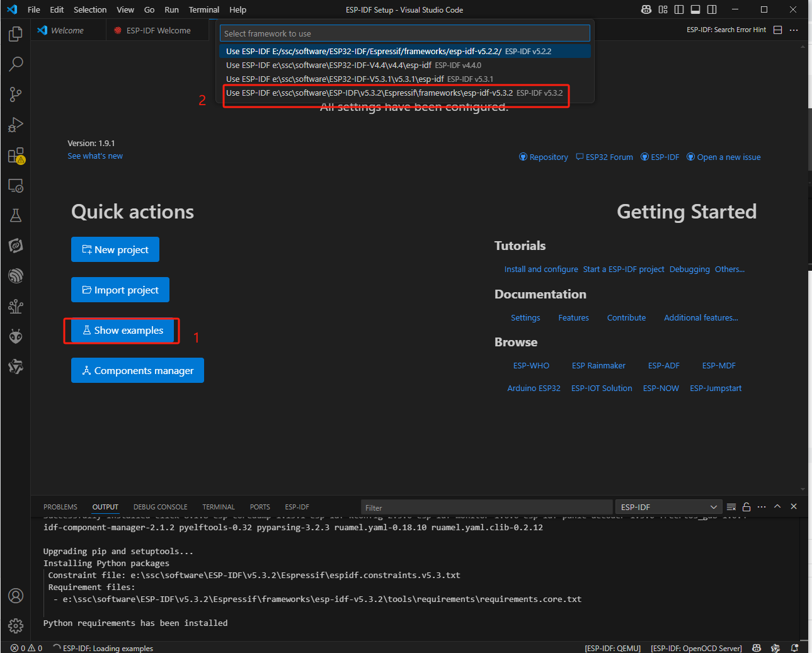Open the Run and Debug view
Image resolution: width=812 pixels, height=653 pixels.
[x=16, y=125]
